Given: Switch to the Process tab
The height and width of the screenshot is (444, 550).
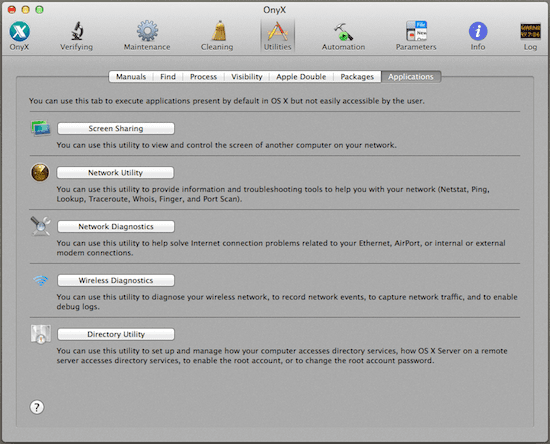Looking at the screenshot, I should [203, 77].
